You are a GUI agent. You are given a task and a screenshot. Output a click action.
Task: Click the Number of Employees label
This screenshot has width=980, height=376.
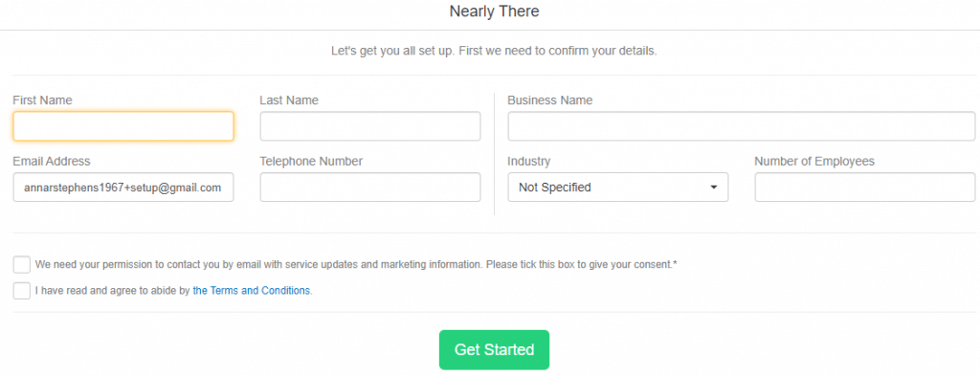pos(814,161)
